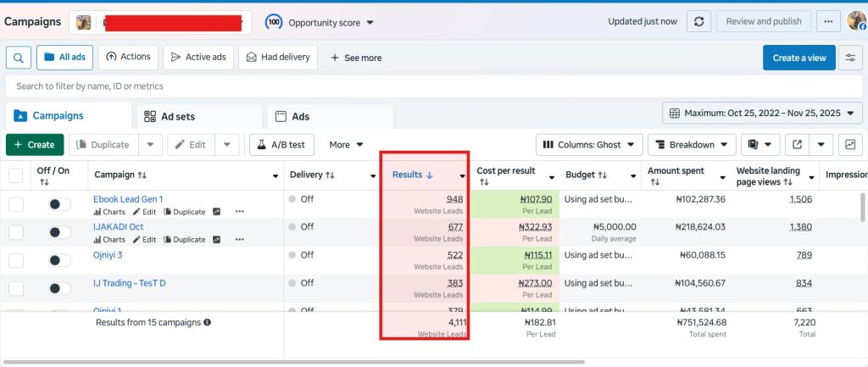The height and width of the screenshot is (367, 868).
Task: Open the three-dot menu near Review and publish
Action: click(x=829, y=21)
